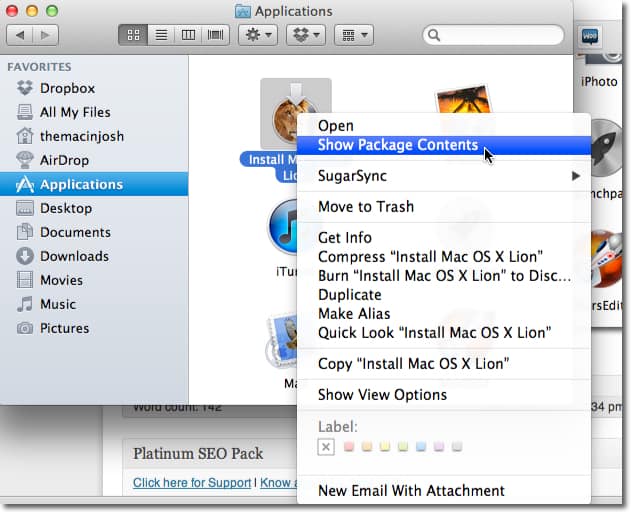
Task: Click the Downloads arrow icon in sidebar
Action: pyautogui.click(x=25, y=256)
